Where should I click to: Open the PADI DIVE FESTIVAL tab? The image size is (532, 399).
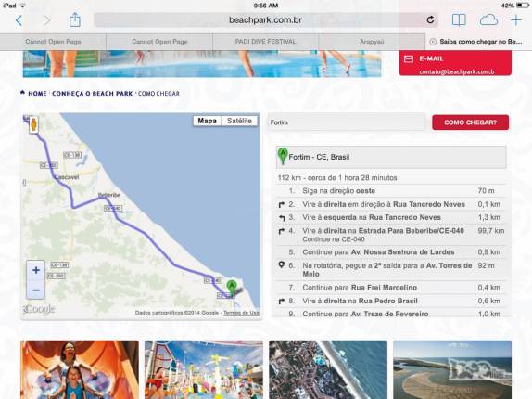pos(265,42)
